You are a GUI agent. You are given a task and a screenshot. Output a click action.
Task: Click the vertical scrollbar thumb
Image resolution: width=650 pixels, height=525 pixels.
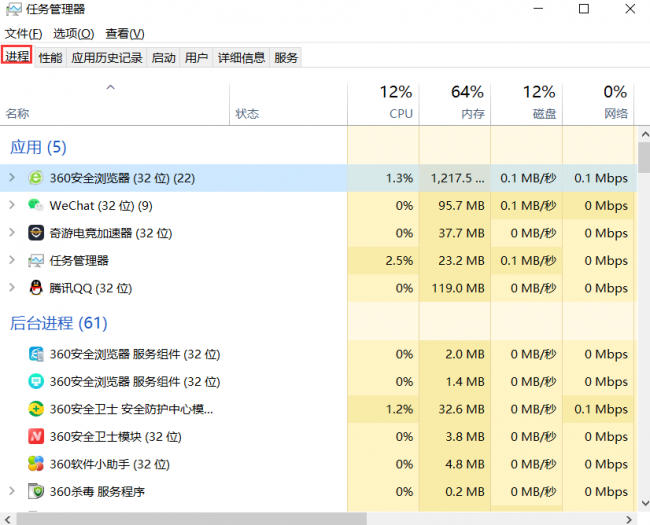click(x=645, y=157)
